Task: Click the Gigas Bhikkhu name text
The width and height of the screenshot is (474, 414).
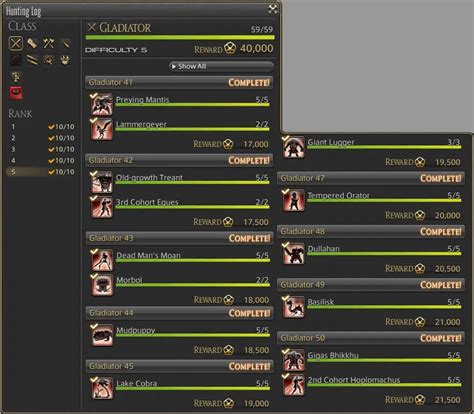Action: tap(333, 355)
